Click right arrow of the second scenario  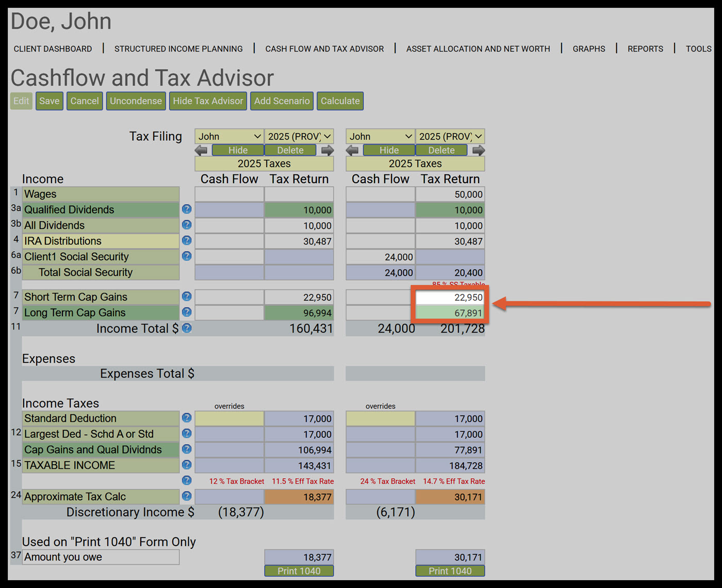[x=479, y=150]
